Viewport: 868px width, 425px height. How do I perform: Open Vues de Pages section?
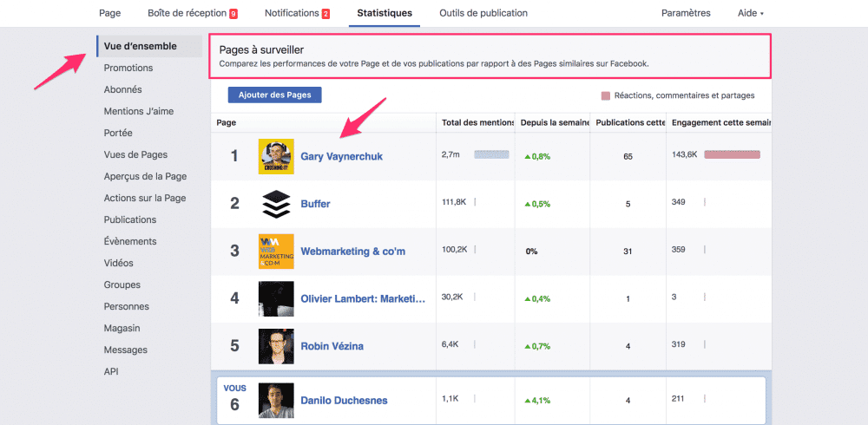135,155
